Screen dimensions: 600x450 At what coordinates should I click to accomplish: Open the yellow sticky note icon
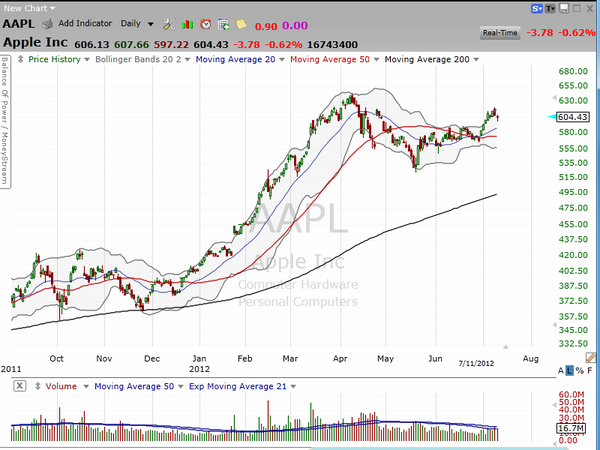(241, 24)
